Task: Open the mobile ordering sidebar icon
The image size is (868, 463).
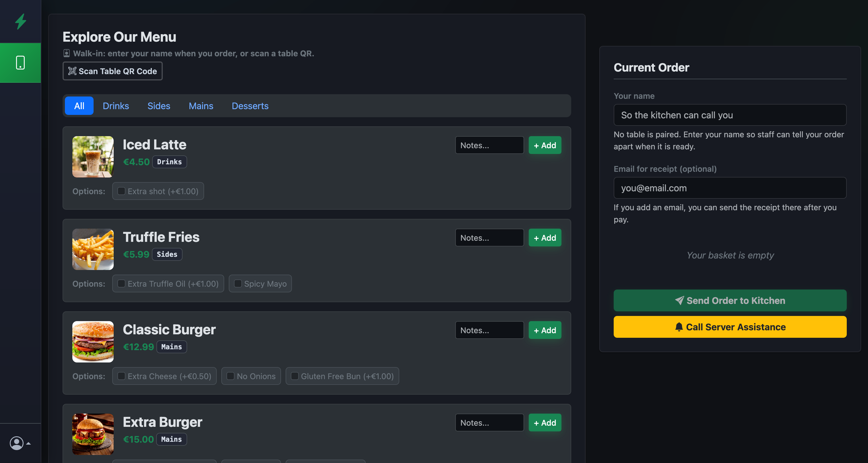Action: 21,63
